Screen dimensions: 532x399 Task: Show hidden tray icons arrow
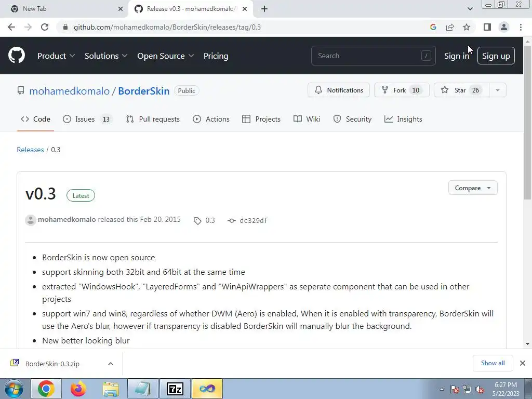click(442, 390)
